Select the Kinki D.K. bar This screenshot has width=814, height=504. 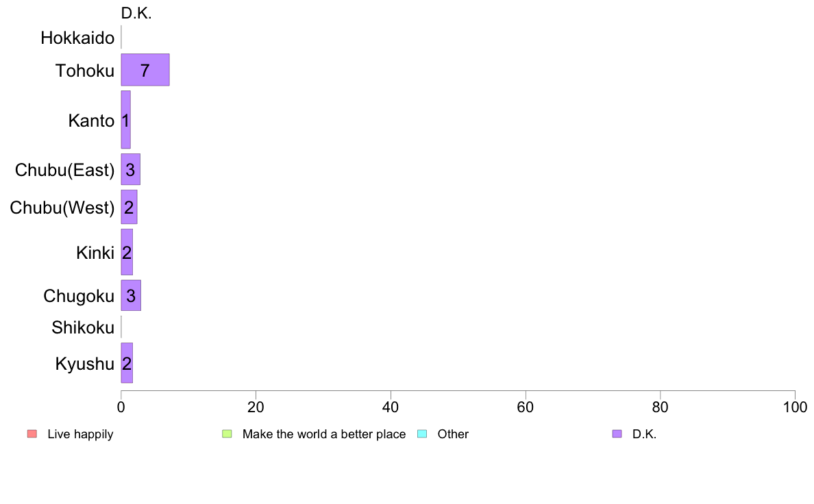click(127, 252)
